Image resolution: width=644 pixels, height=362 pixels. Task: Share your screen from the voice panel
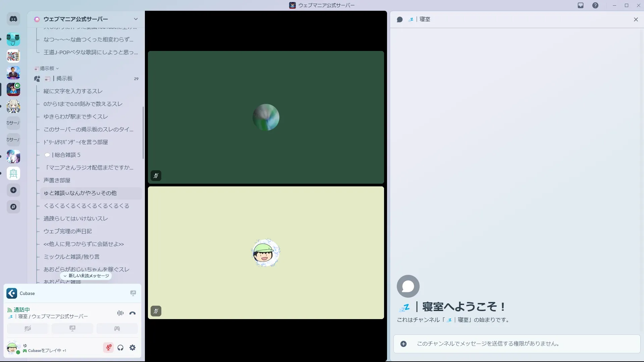72,328
